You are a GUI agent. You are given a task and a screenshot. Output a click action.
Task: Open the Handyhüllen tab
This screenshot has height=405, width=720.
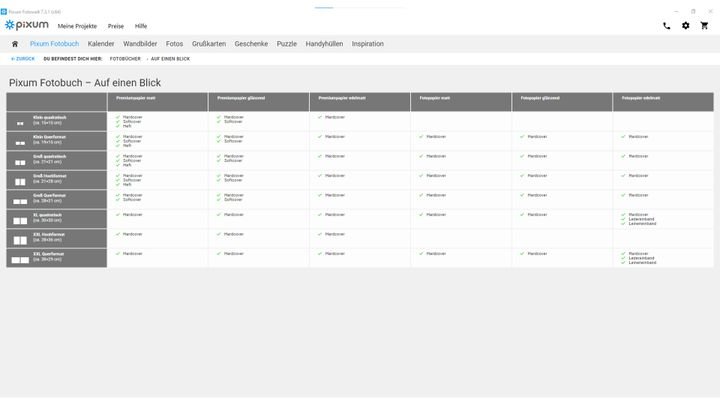click(324, 44)
